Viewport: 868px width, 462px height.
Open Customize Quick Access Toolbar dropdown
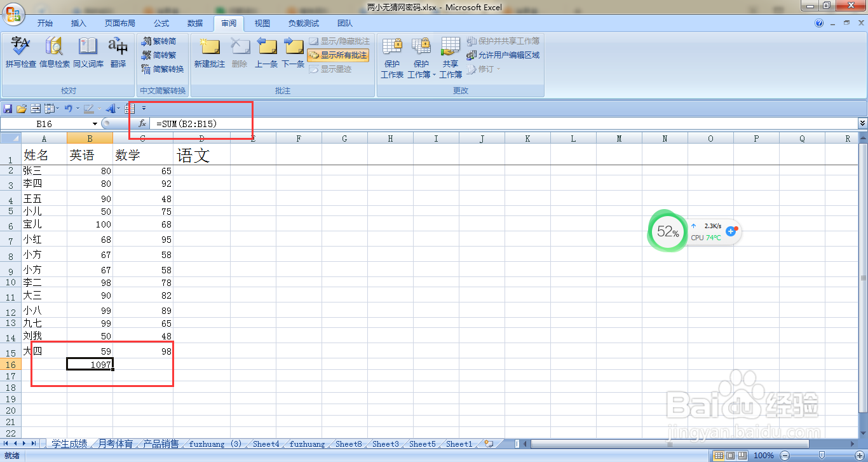144,109
